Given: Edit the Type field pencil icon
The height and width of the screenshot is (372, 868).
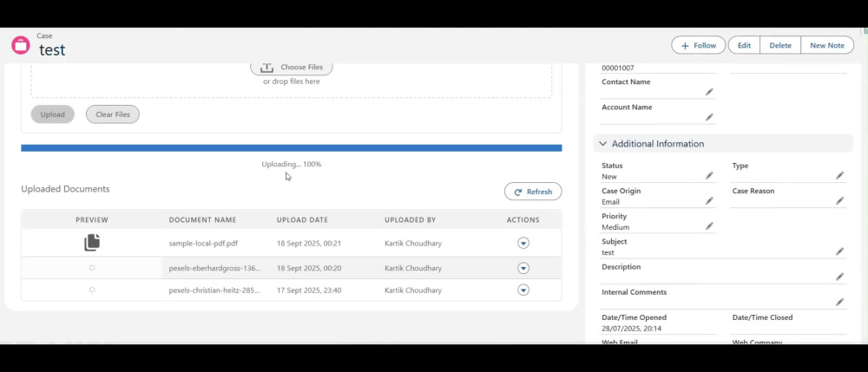Looking at the screenshot, I should (839, 175).
